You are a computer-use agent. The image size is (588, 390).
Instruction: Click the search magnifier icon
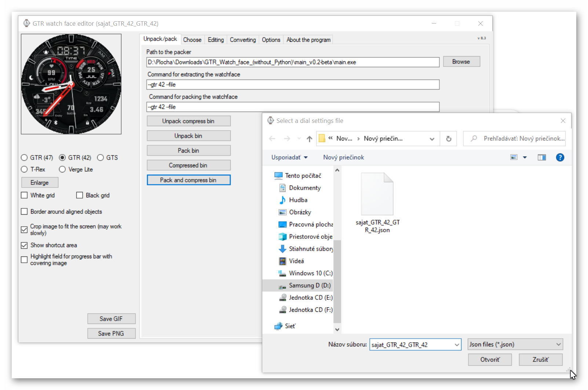click(474, 138)
